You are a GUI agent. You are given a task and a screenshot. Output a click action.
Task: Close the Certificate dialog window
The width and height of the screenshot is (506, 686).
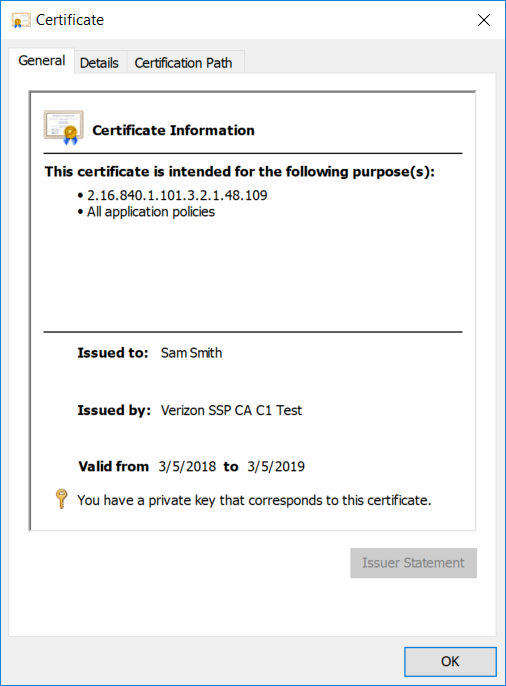pos(484,20)
